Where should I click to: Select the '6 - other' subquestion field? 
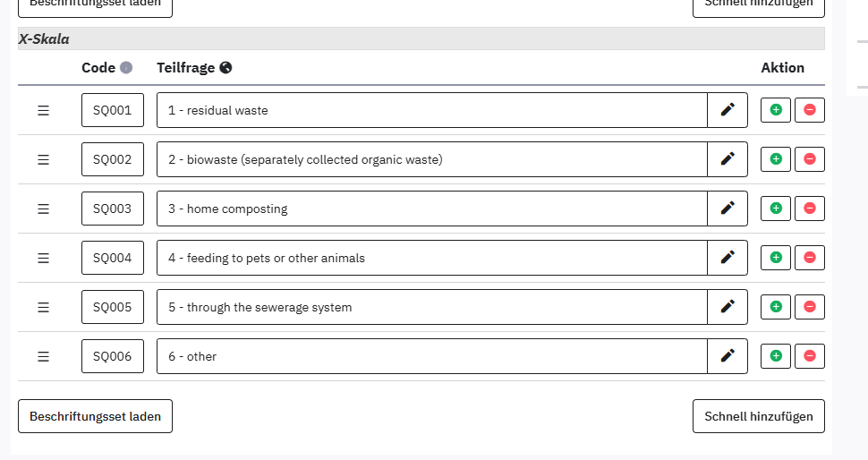431,356
